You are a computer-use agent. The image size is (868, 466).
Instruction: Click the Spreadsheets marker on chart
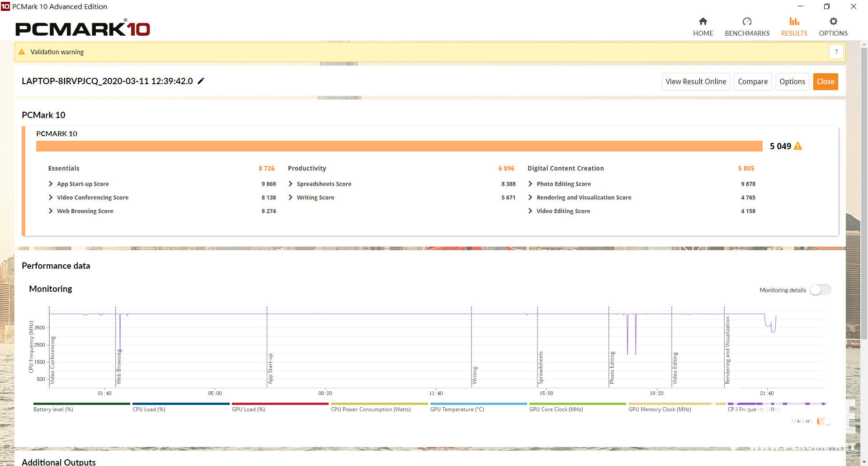coord(541,368)
